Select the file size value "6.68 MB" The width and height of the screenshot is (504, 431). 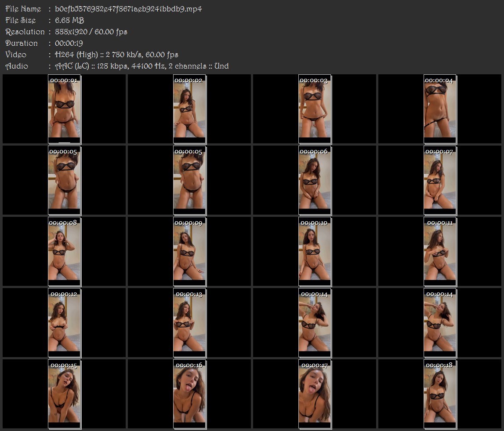69,20
